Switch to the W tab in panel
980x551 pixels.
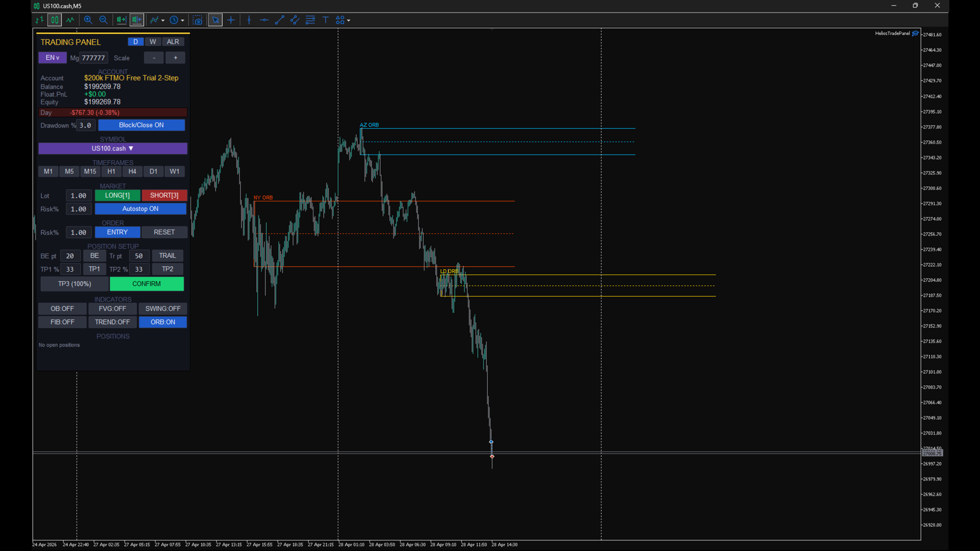pyautogui.click(x=153, y=42)
